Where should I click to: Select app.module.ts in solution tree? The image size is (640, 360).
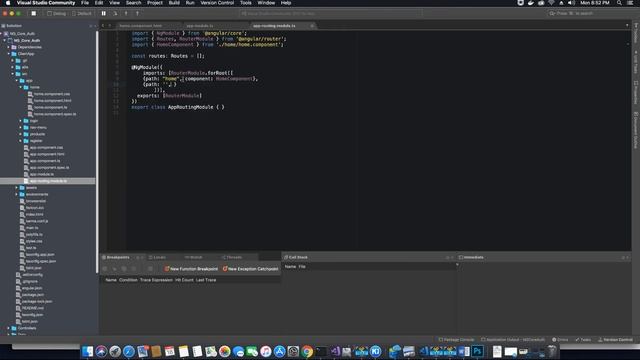tap(42, 174)
